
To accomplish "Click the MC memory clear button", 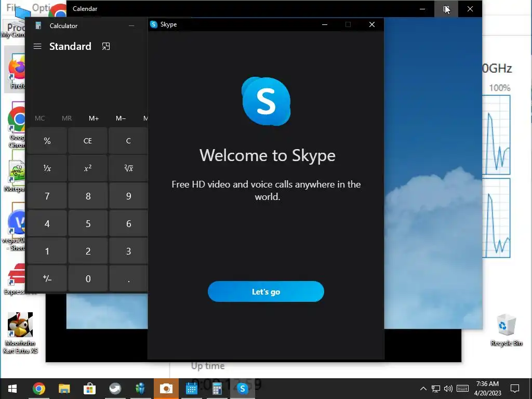I will (x=39, y=118).
